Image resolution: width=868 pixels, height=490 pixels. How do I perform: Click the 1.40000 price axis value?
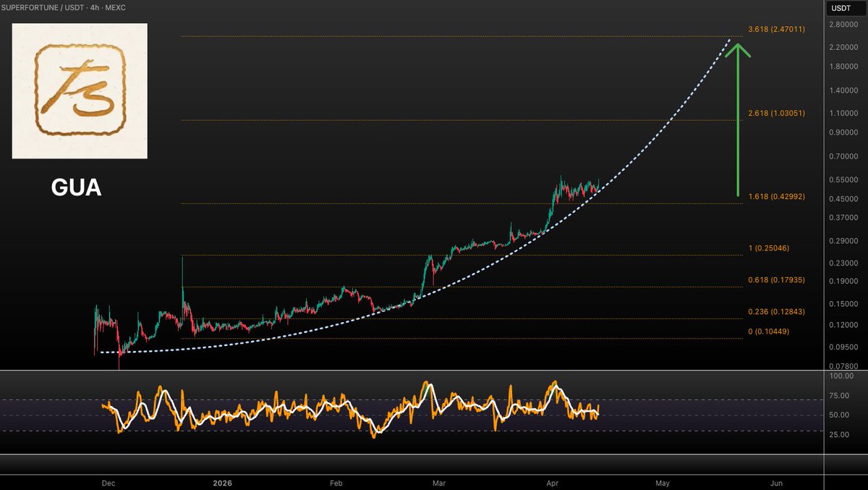pos(843,90)
